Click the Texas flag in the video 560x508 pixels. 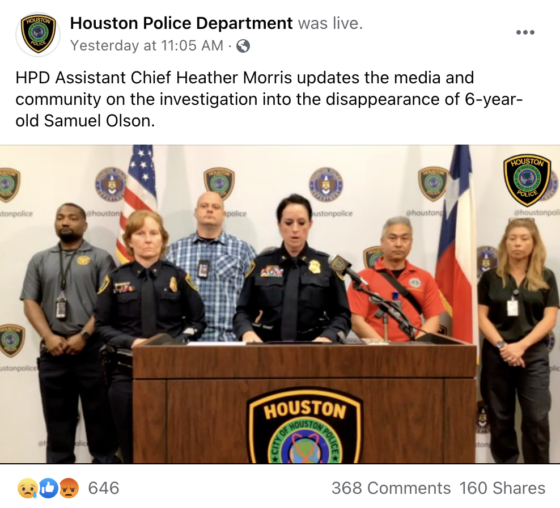point(456,243)
